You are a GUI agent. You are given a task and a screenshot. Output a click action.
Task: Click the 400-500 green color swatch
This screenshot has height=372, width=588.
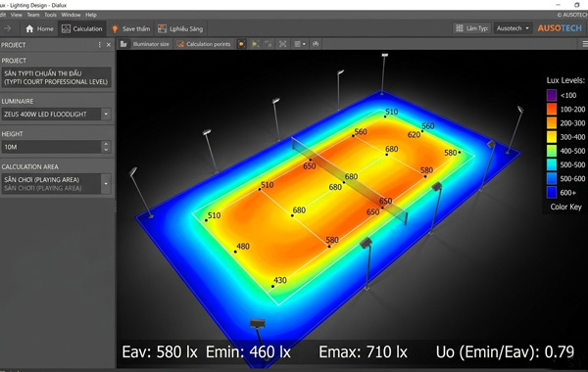pyautogui.click(x=551, y=151)
